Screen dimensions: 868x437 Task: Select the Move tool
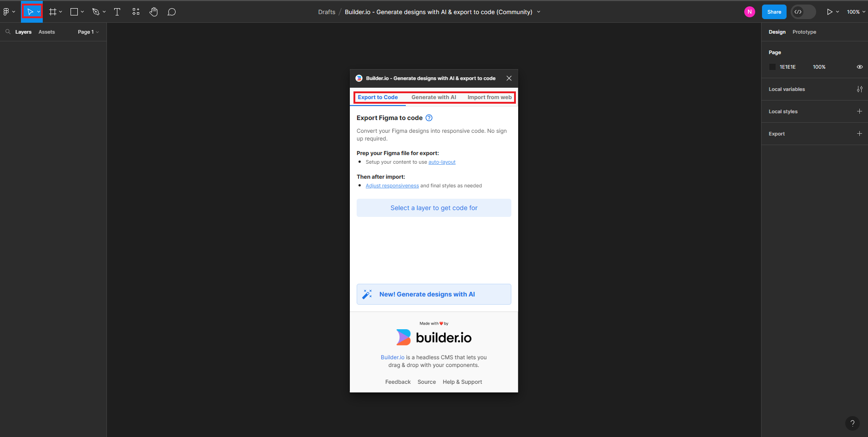point(30,12)
